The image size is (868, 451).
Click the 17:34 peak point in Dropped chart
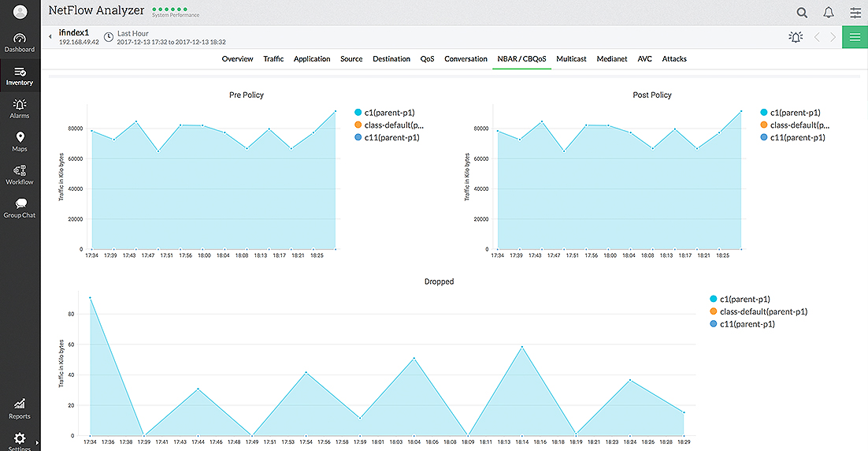click(x=91, y=297)
